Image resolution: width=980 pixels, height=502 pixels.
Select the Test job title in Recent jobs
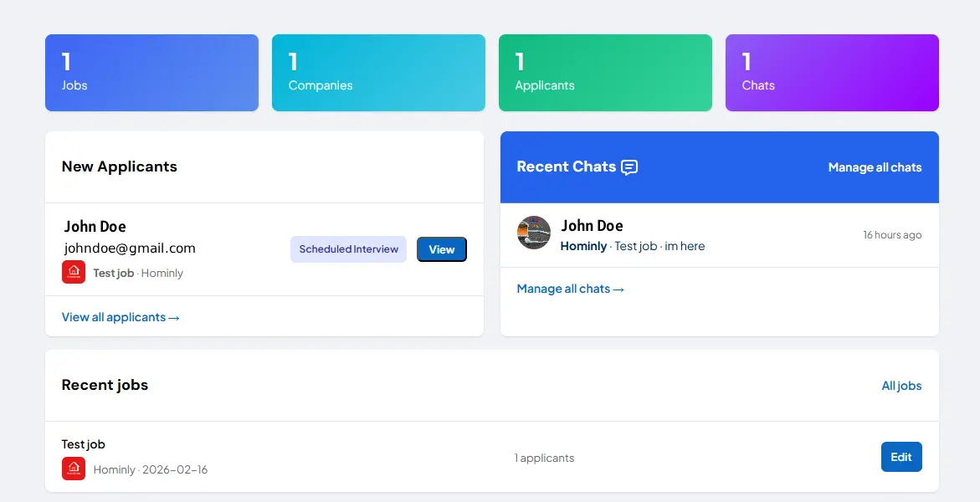[x=84, y=444]
